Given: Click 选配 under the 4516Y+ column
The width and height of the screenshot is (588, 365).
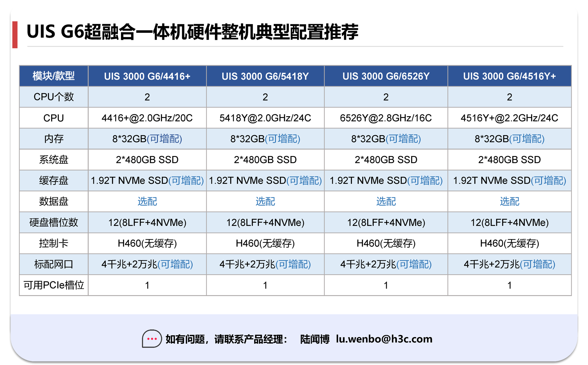Looking at the screenshot, I should (x=509, y=201).
